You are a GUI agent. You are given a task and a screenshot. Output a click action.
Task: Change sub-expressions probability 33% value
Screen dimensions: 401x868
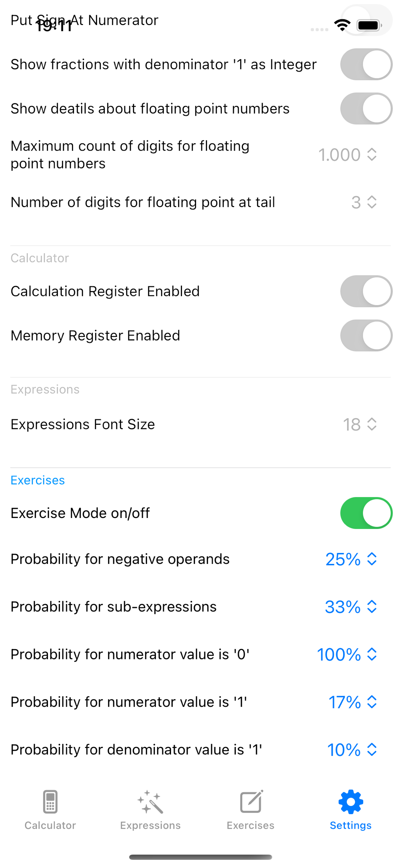click(x=351, y=607)
